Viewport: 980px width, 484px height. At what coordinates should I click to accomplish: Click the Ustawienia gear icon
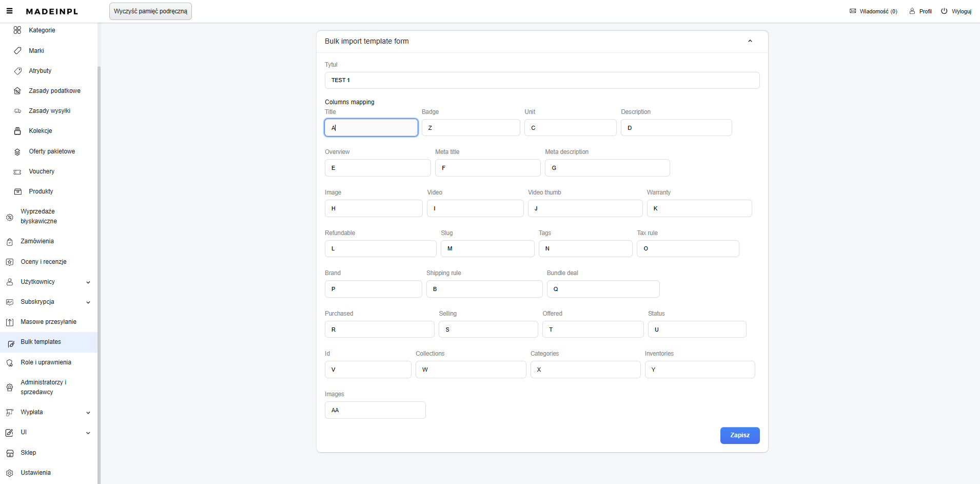pyautogui.click(x=10, y=473)
